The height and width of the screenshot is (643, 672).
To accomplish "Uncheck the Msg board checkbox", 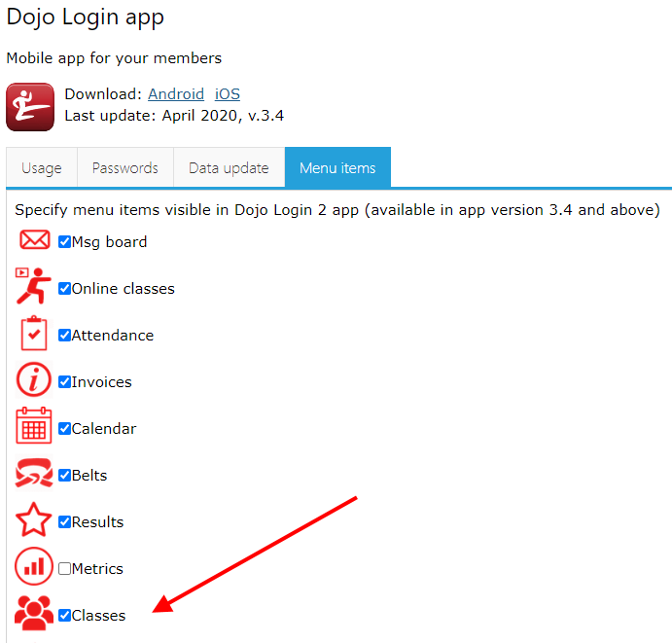I will (x=65, y=242).
